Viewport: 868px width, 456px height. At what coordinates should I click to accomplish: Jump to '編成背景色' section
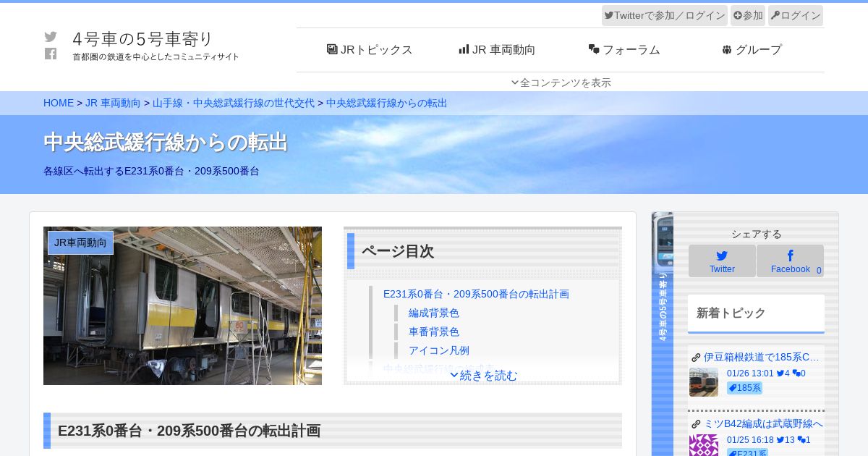pos(434,313)
